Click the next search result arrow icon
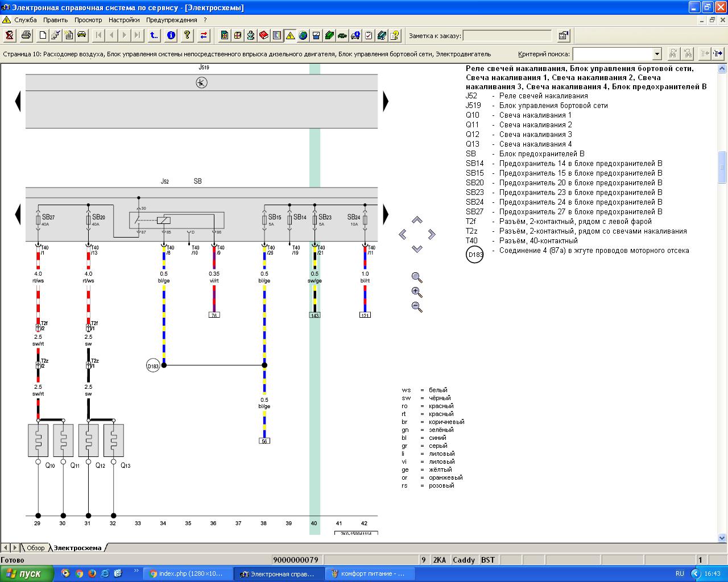This screenshot has height=582, width=728. 718,53
